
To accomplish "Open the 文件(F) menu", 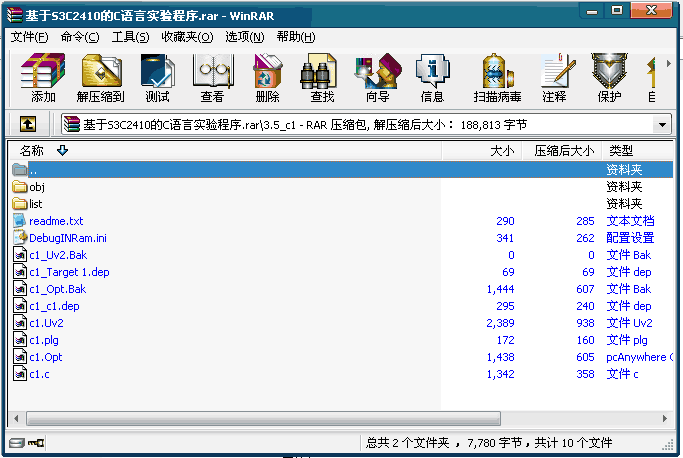I will 29,37.
